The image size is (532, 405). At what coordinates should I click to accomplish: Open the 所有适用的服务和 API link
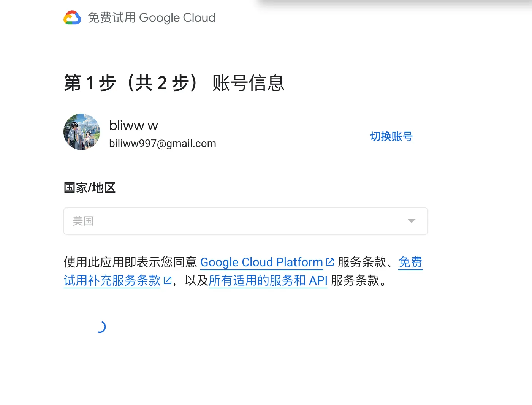pyautogui.click(x=268, y=281)
